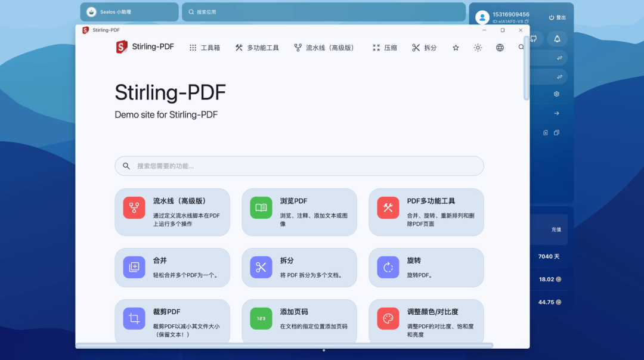Viewport: 644px width, 360px height.
Task: Click the green 浏览PDF book icon
Action: click(x=261, y=207)
